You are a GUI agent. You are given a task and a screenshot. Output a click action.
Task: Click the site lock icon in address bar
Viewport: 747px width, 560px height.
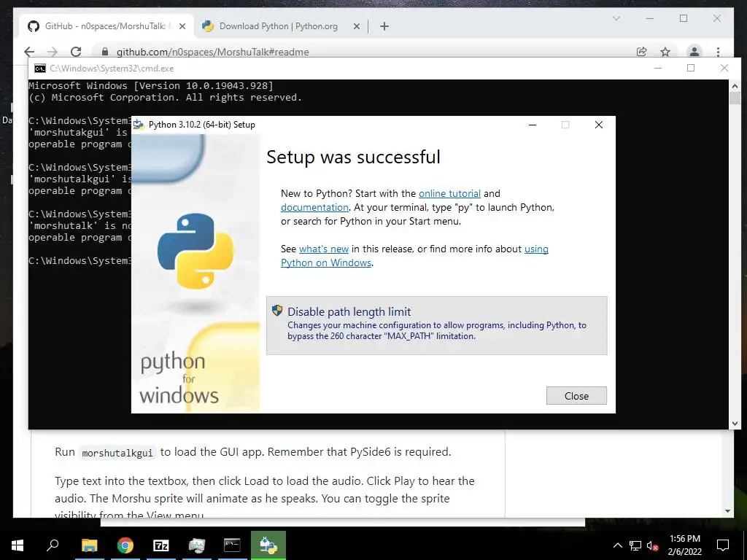point(105,52)
